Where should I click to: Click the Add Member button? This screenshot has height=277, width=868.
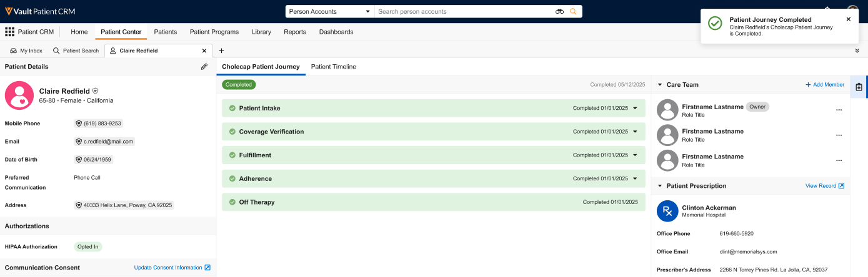(824, 85)
